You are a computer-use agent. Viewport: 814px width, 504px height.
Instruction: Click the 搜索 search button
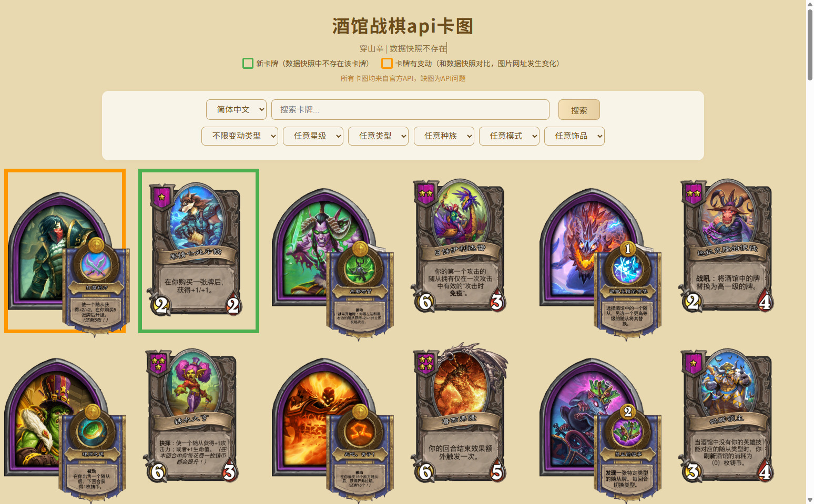579,110
